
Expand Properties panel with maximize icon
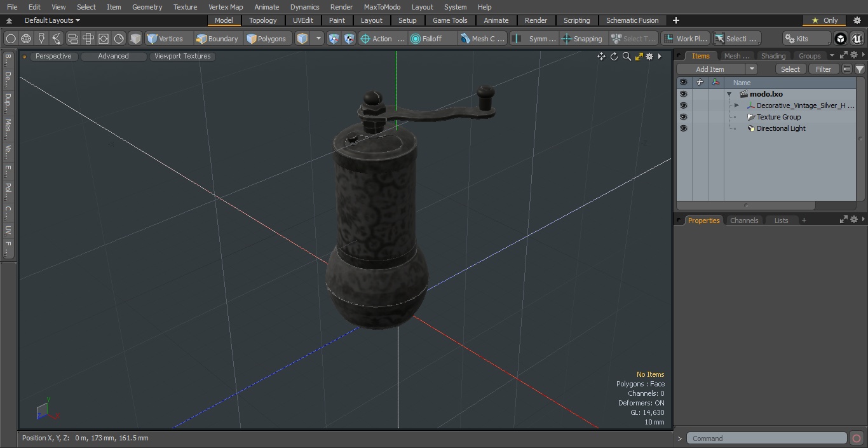tap(844, 219)
